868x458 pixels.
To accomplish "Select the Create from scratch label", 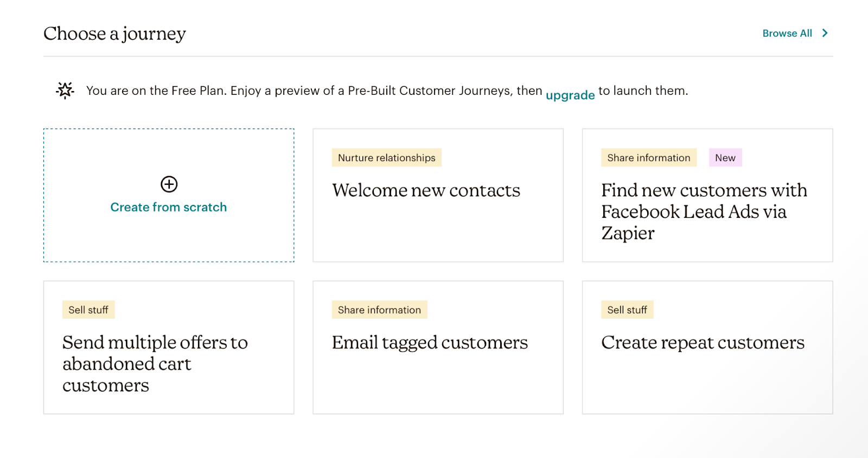I will [x=169, y=207].
